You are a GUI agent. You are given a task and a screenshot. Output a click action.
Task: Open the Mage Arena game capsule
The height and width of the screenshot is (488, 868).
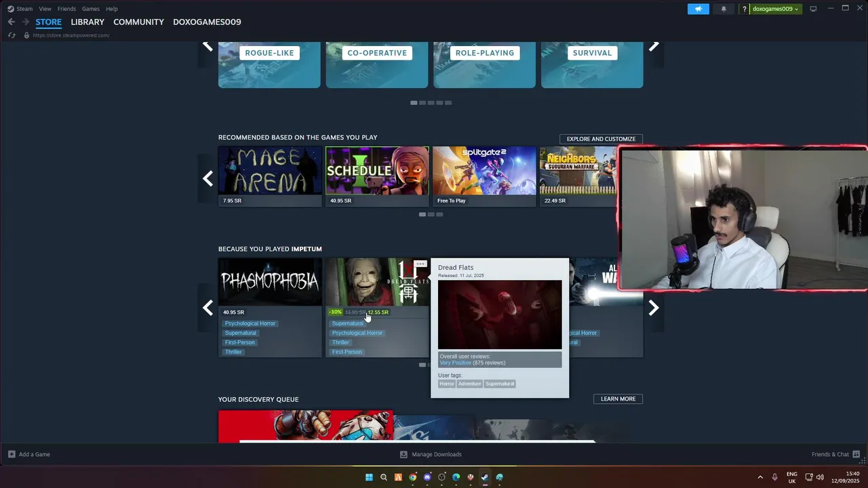tap(270, 176)
